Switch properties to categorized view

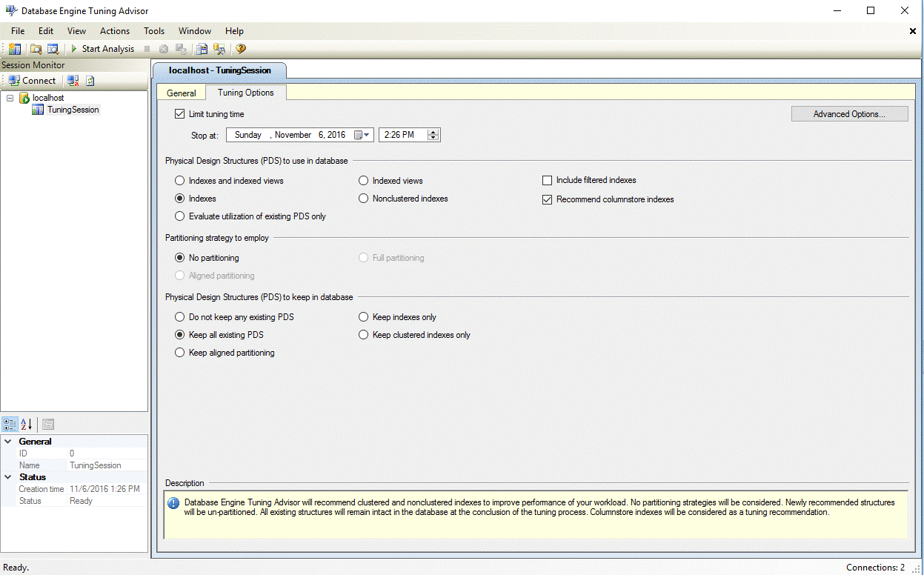tap(10, 425)
